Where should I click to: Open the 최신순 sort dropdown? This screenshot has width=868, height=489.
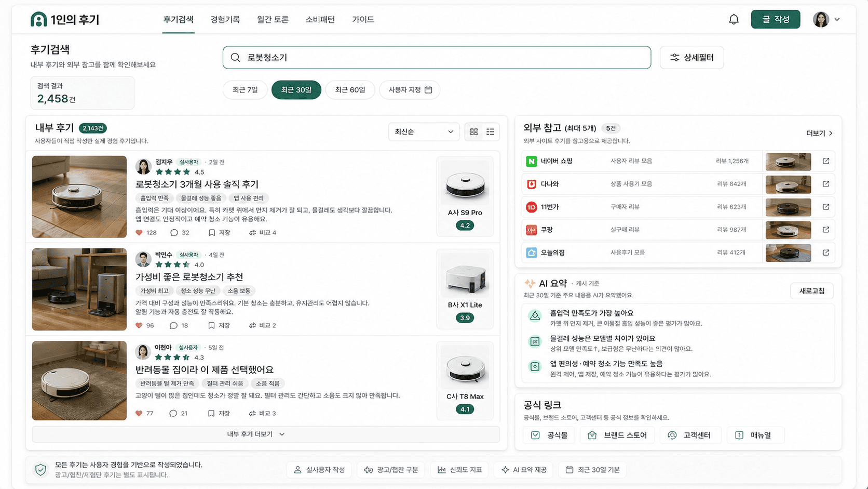(424, 132)
